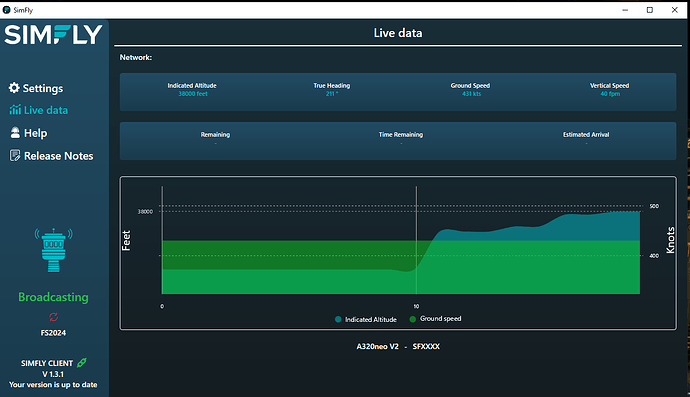Click the Time Remaining label
This screenshot has height=397, width=690.
click(x=401, y=135)
